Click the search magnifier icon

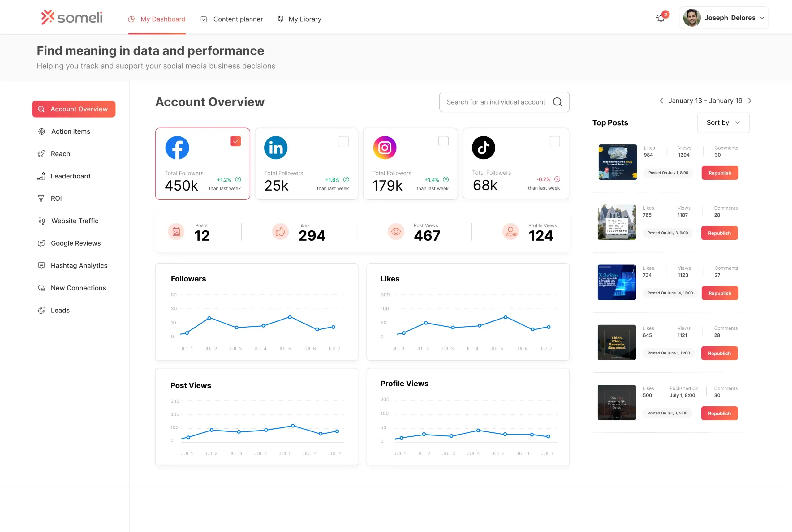click(557, 102)
